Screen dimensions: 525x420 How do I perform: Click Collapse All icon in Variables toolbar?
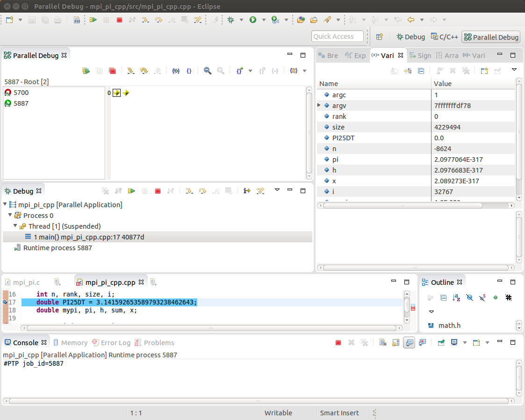421,71
